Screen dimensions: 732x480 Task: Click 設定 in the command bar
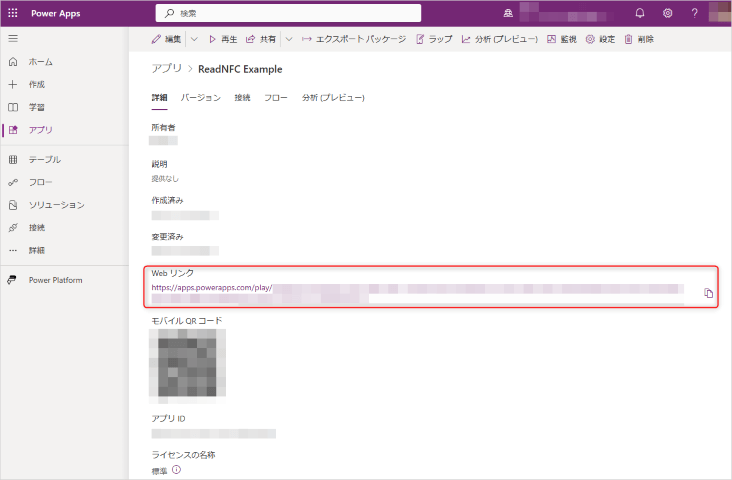point(600,39)
